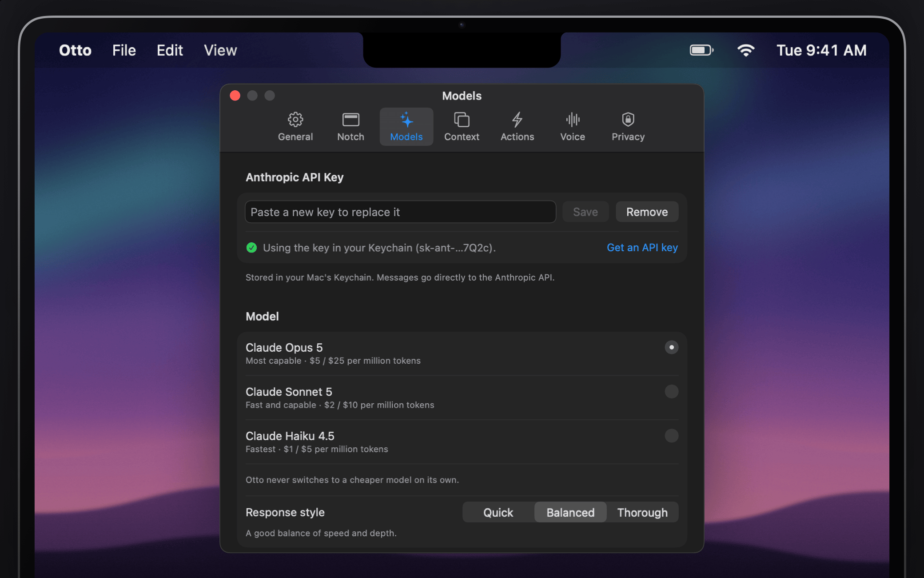The width and height of the screenshot is (924, 578).
Task: Select the Claude Opus 5 radio button
Action: [x=671, y=347]
